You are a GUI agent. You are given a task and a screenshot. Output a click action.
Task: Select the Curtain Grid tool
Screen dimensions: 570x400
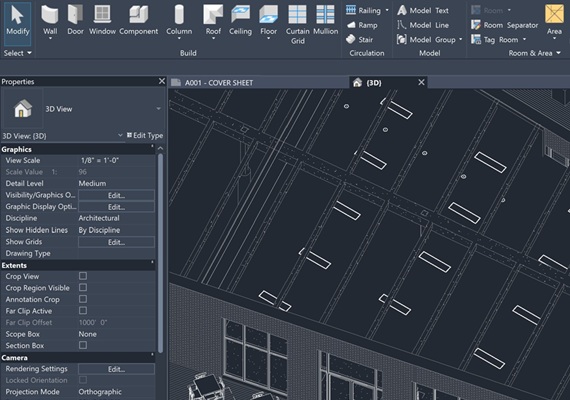click(297, 25)
